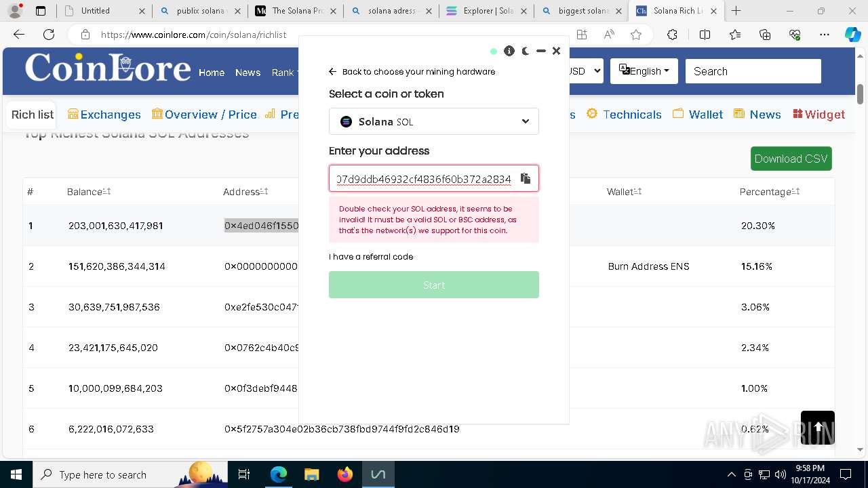Click the CoinLore logo
The image size is (868, 488).
click(x=108, y=67)
